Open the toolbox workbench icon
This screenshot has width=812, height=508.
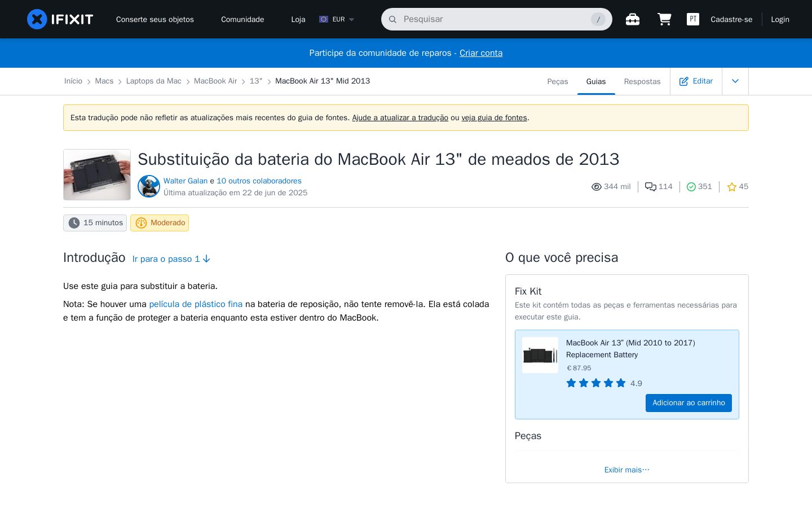click(x=633, y=19)
